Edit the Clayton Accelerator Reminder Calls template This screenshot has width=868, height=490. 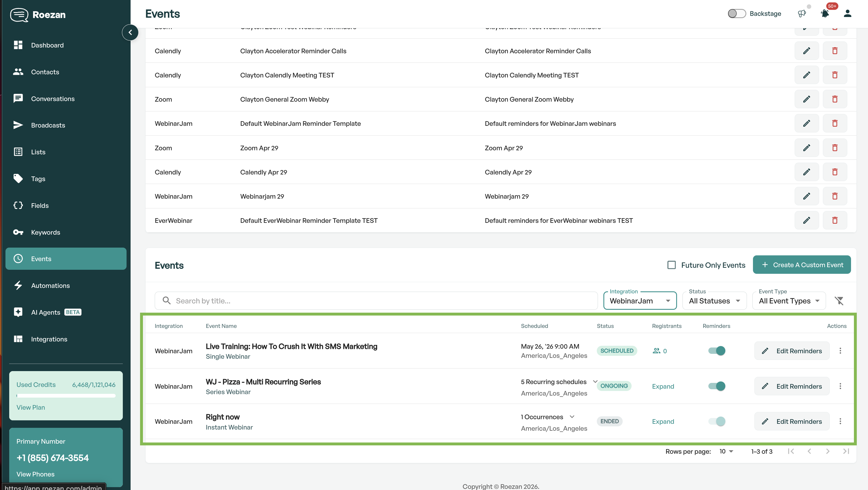[806, 51]
